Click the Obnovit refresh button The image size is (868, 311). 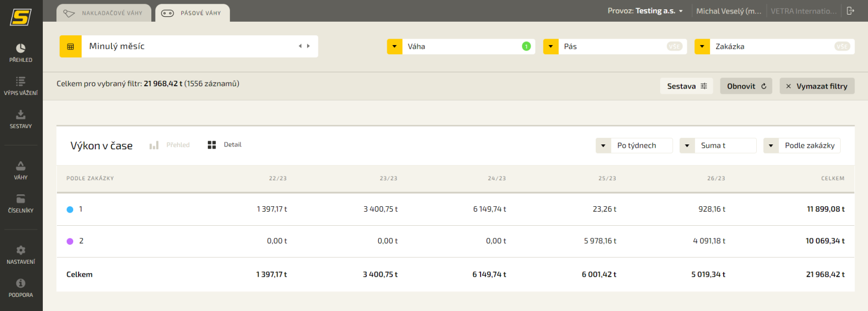[746, 86]
